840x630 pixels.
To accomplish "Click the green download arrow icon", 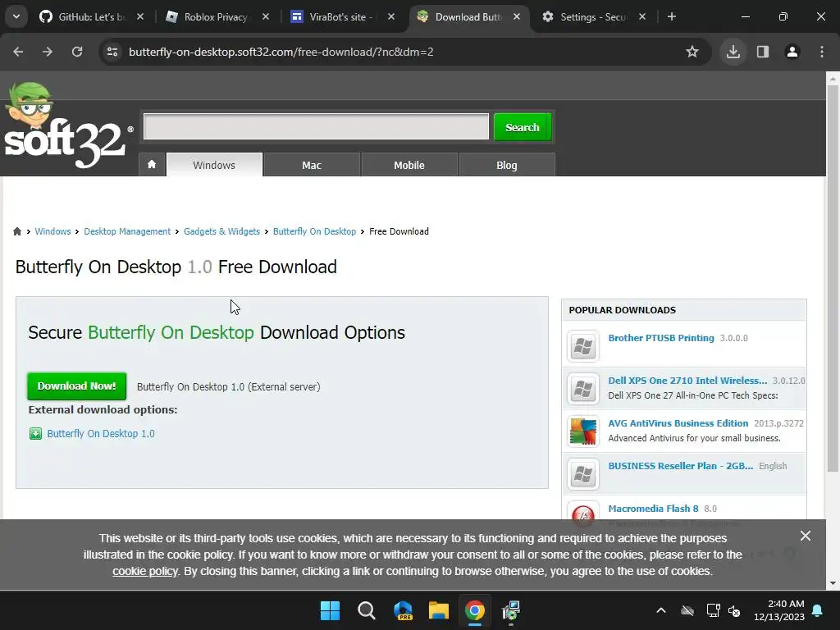I will tap(35, 433).
